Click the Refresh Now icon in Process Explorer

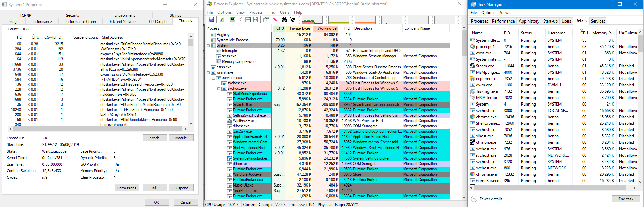click(x=222, y=19)
